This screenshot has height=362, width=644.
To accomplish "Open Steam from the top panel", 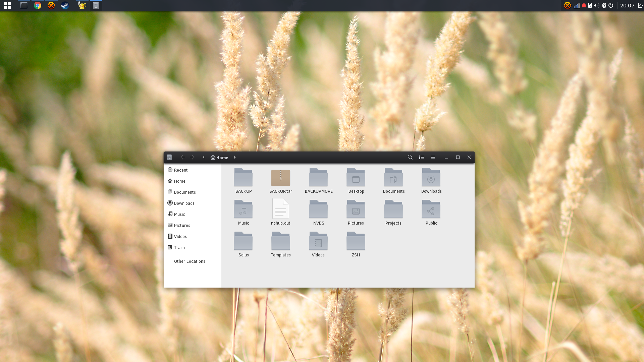I will [65, 5].
